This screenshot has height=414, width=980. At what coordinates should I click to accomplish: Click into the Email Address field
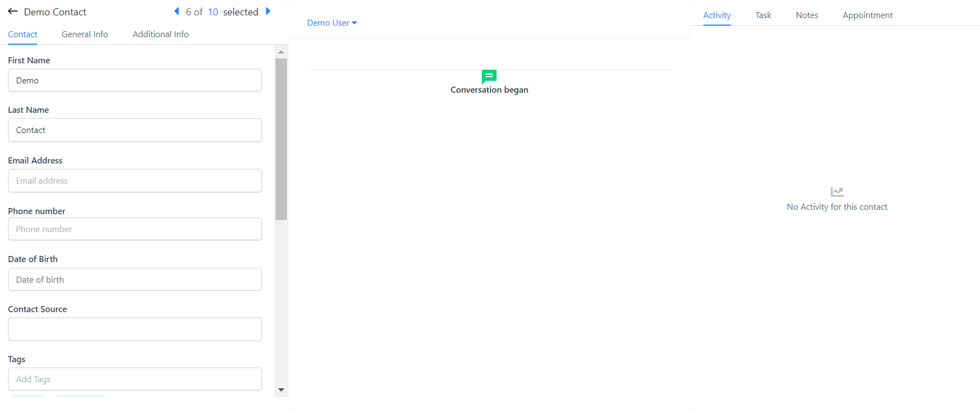pyautogui.click(x=135, y=181)
